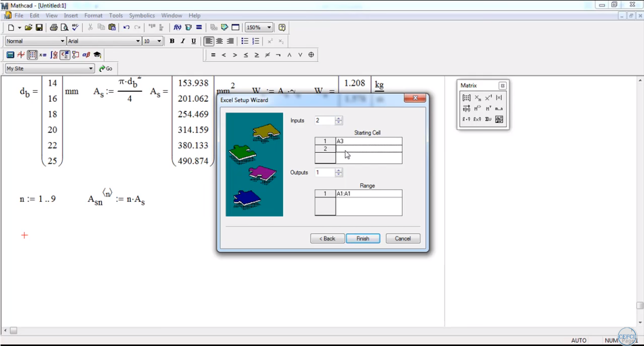Click the Matrix Transpose Mᵀ icon
The image size is (644, 346).
pyautogui.click(x=488, y=109)
